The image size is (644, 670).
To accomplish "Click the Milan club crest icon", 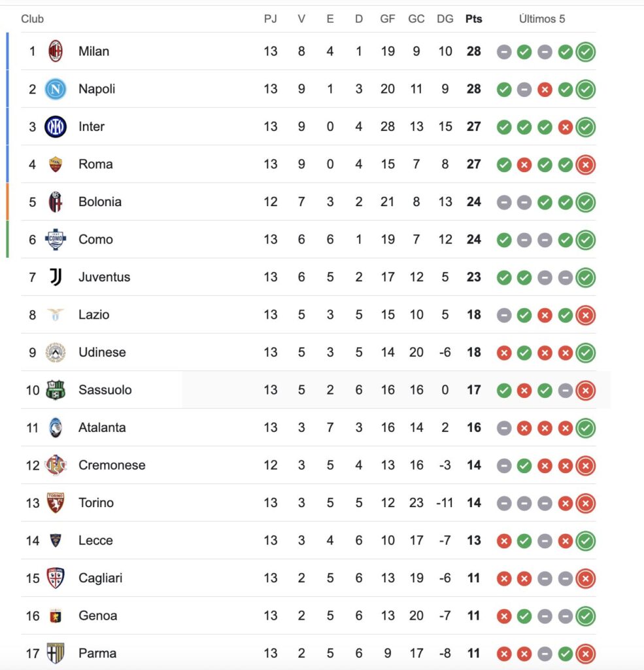I will pyautogui.click(x=56, y=51).
